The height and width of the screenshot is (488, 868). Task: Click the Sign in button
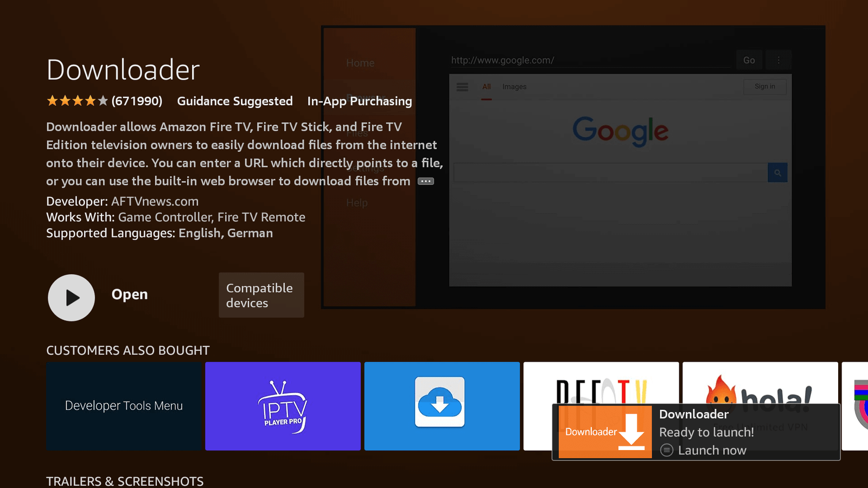point(764,87)
